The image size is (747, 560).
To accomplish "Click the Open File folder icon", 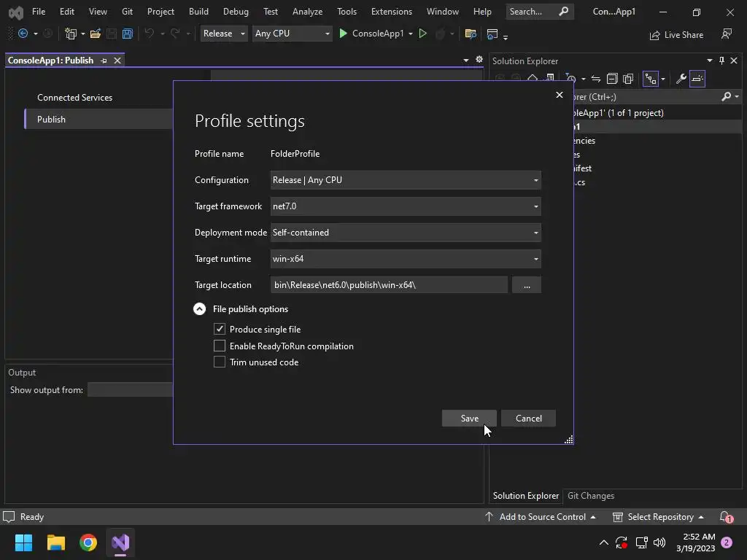I will click(96, 34).
